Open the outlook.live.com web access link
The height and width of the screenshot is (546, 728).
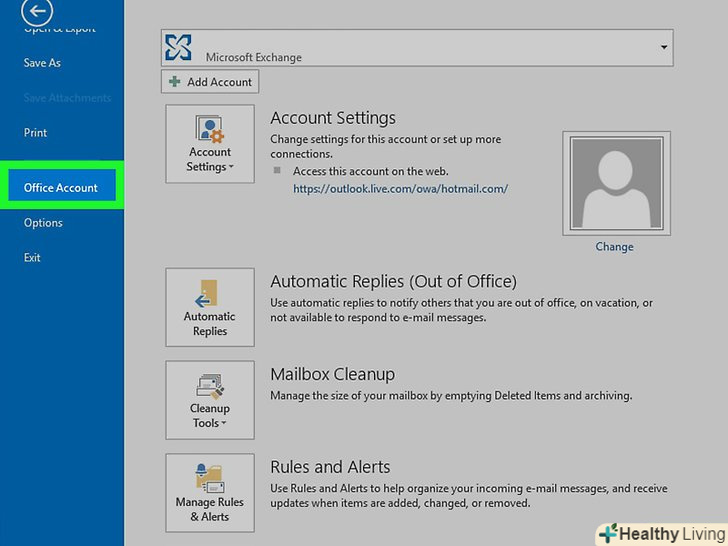(x=401, y=189)
